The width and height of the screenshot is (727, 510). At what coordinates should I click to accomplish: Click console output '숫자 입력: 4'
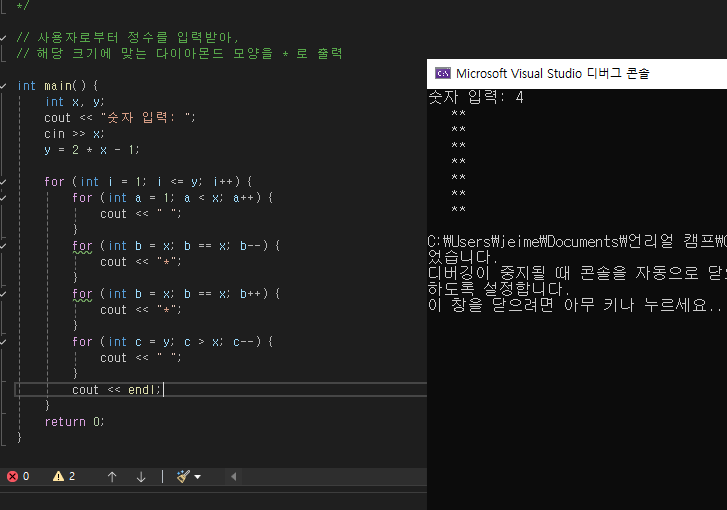(476, 97)
